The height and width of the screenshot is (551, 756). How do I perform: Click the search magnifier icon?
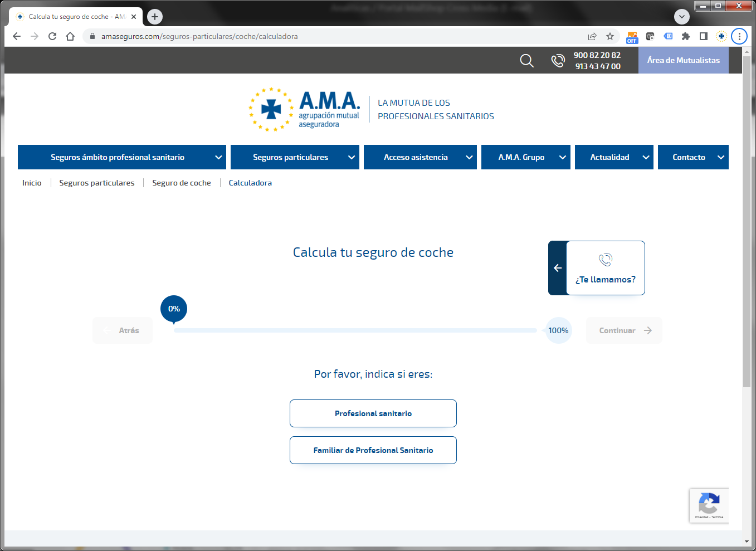pyautogui.click(x=526, y=60)
